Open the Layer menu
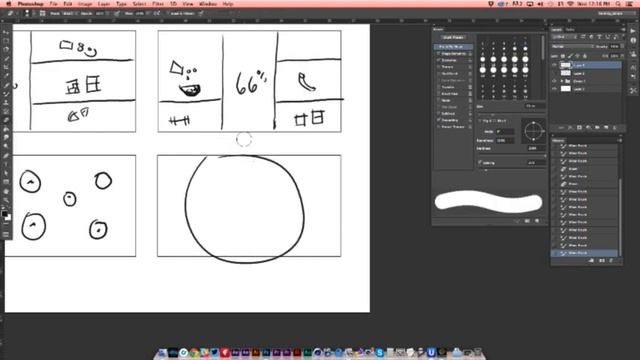The height and width of the screenshot is (360, 640). point(104,4)
